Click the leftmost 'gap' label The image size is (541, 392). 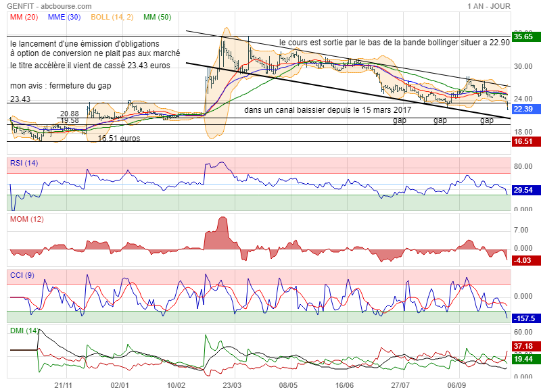pos(400,120)
